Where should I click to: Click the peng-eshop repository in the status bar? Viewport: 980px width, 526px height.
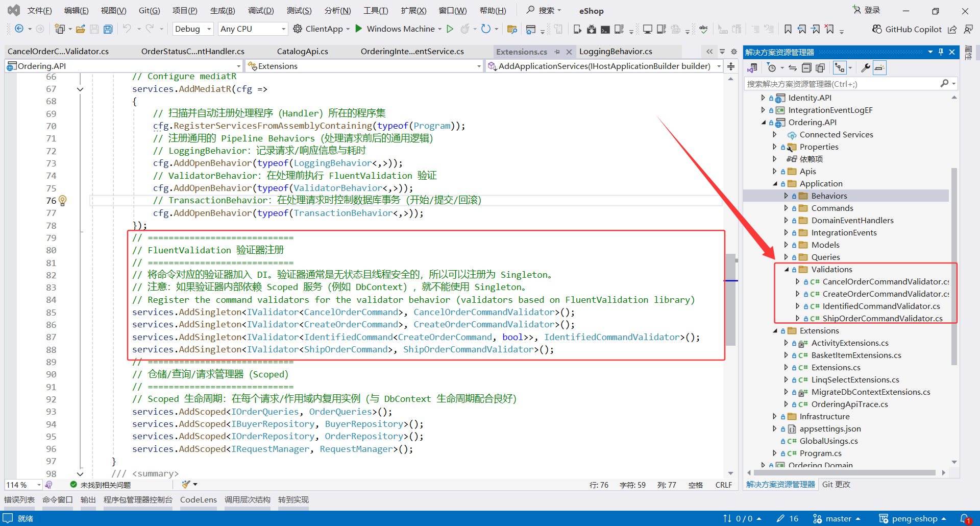912,519
